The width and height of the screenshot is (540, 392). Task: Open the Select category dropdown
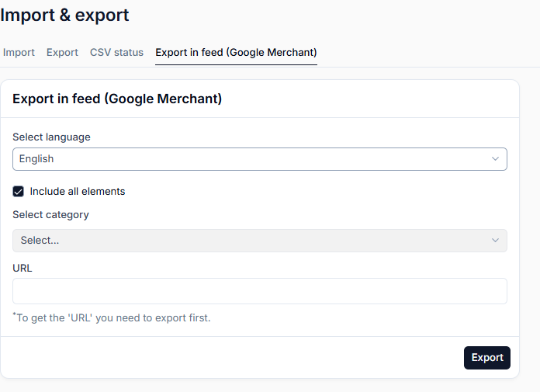[260, 241]
